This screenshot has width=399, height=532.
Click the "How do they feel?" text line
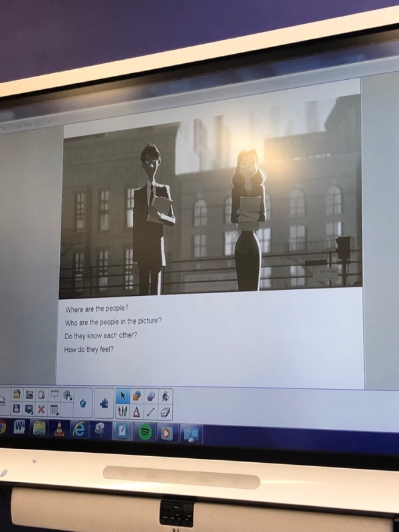[x=89, y=349]
